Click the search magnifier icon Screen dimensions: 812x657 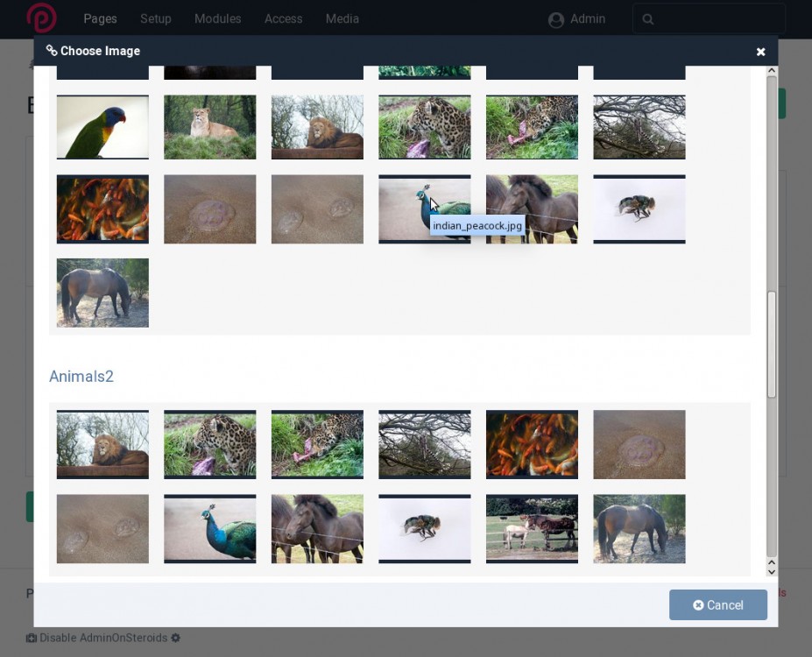(648, 19)
